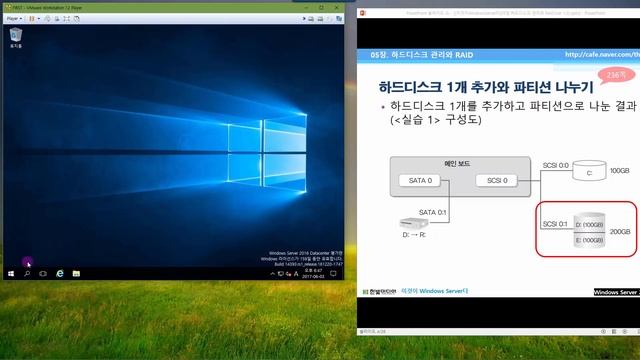Click the IME language indicator A in tray
Viewport: 640px width, 360px height.
click(296, 274)
